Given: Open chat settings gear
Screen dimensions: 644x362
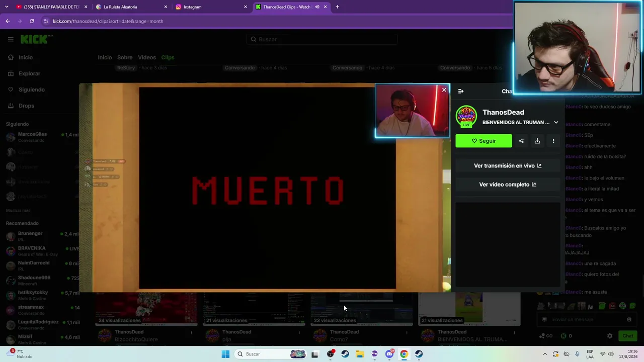Looking at the screenshot, I should tap(610, 336).
